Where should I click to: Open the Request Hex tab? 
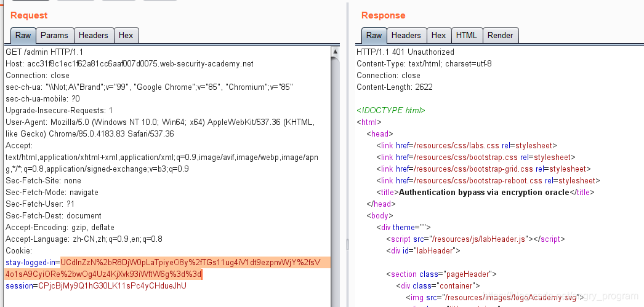[126, 35]
